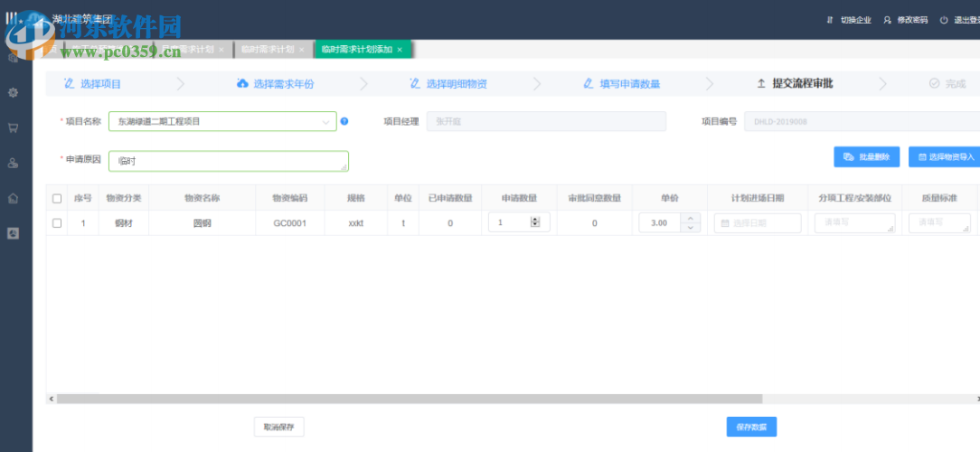
Task: Click the check circle icon of 完成 step
Action: coord(935,83)
